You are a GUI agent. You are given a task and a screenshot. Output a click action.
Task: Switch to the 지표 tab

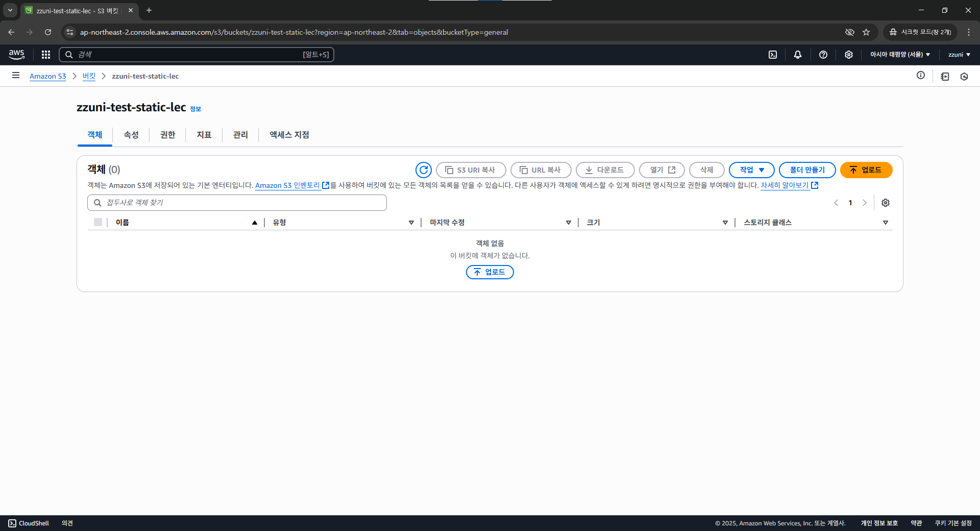pos(204,135)
